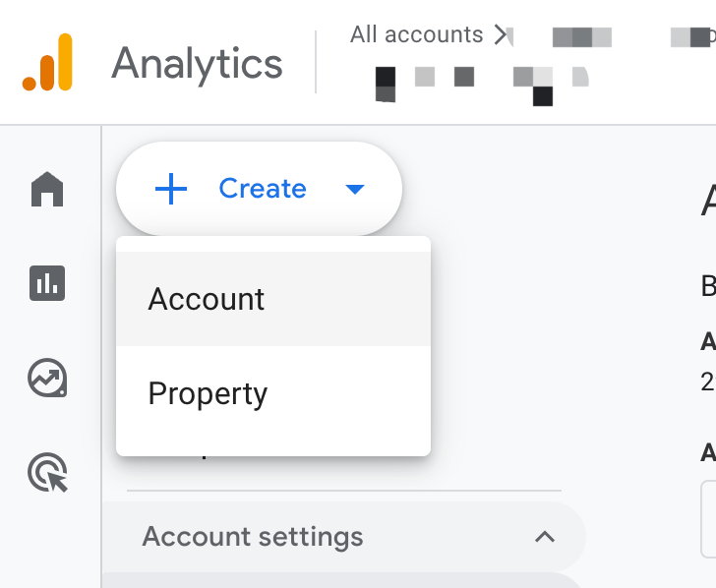The image size is (716, 588).
Task: Collapse using the Account settings up chevron
Action: (x=545, y=537)
